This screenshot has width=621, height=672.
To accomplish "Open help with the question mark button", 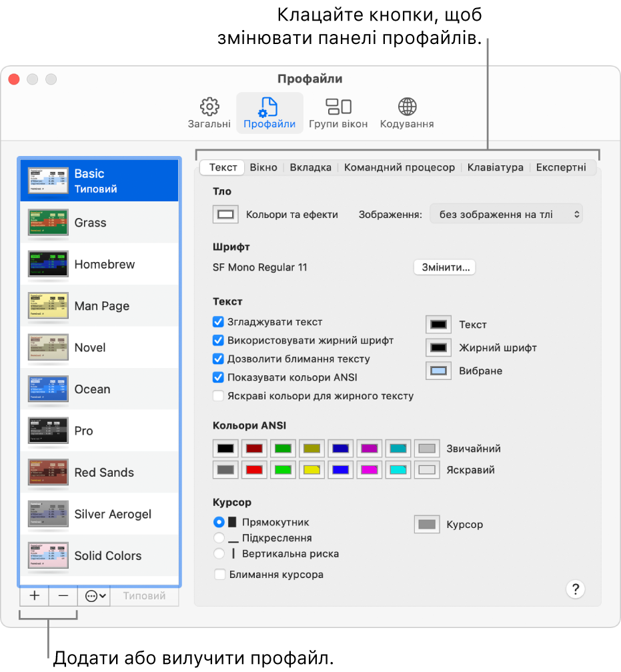I will tap(576, 589).
